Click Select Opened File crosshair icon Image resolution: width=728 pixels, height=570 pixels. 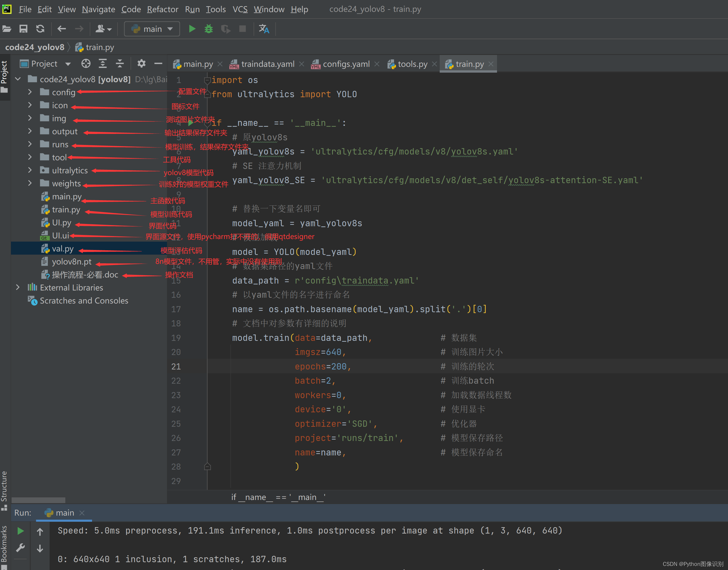pos(86,63)
